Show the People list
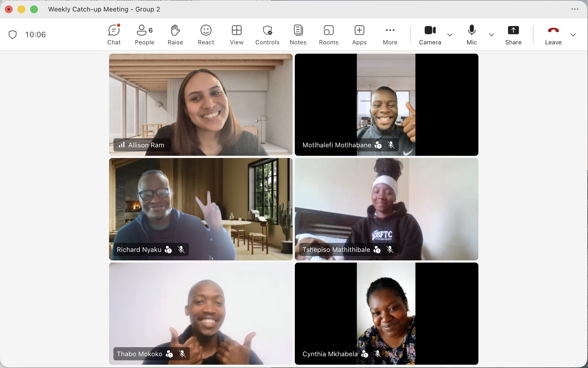 tap(144, 34)
